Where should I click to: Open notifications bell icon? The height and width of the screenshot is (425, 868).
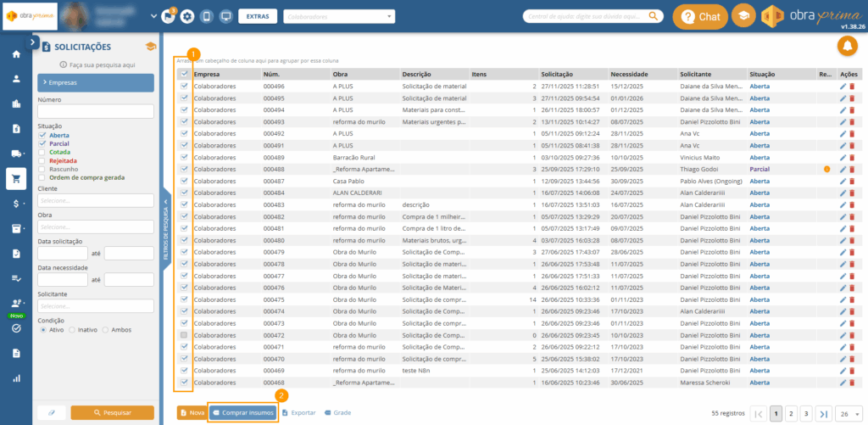pyautogui.click(x=847, y=48)
